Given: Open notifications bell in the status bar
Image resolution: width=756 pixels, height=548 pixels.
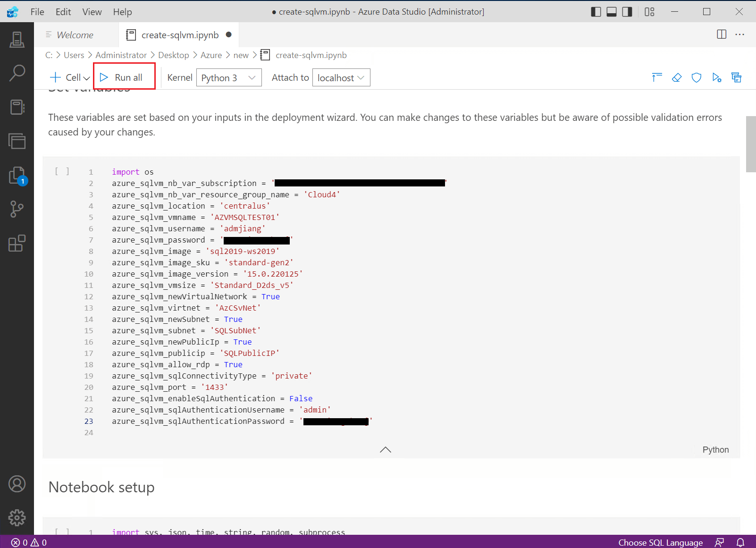Looking at the screenshot, I should pos(740,543).
